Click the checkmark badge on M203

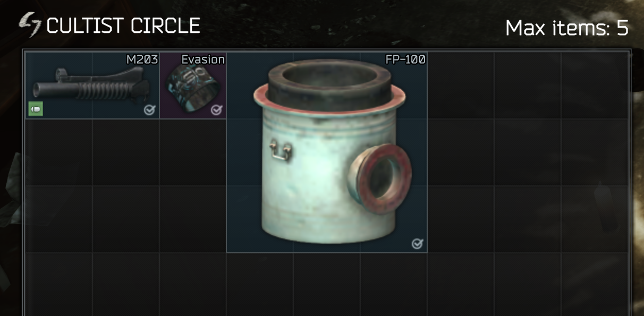tap(149, 110)
